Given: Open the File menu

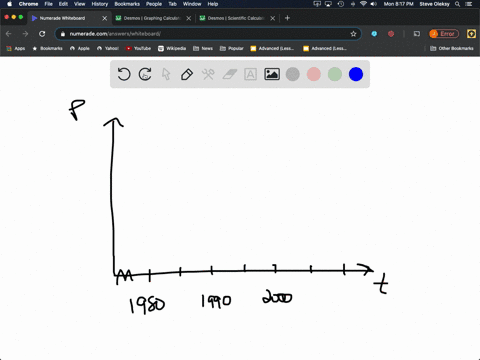Looking at the screenshot, I should (x=49, y=4).
